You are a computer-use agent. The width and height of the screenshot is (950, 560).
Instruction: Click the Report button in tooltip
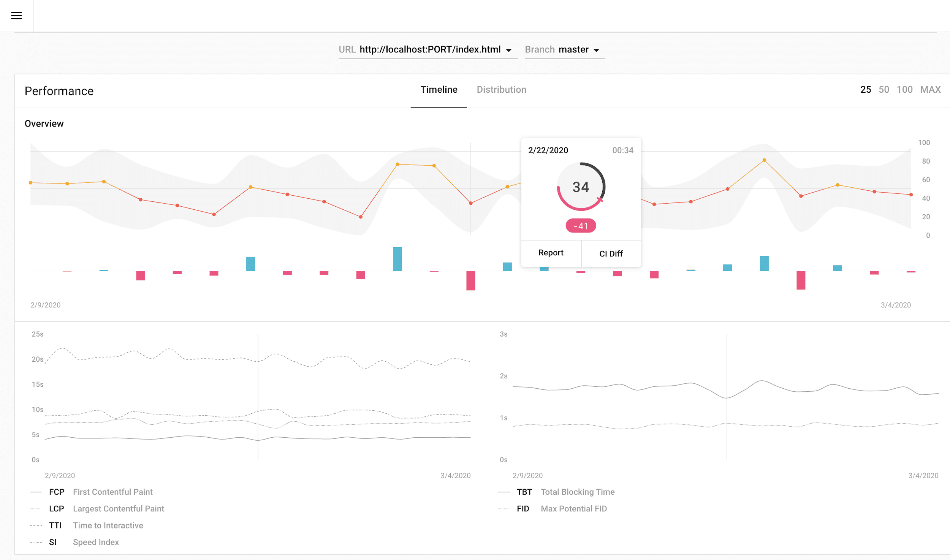(x=551, y=253)
